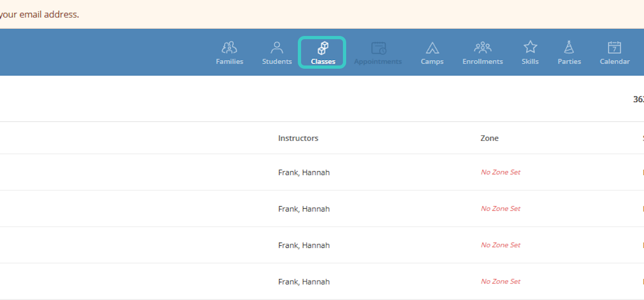Image resolution: width=644 pixels, height=300 pixels.
Task: Select the Enrollments menu label
Action: [x=483, y=62]
